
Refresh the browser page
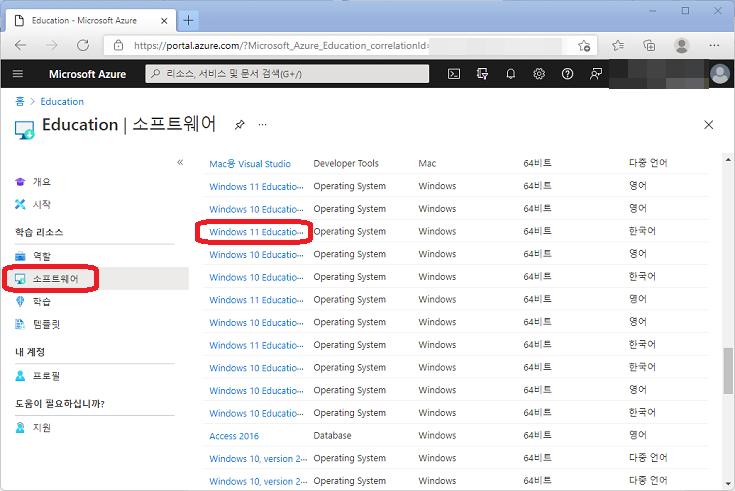pyautogui.click(x=83, y=45)
